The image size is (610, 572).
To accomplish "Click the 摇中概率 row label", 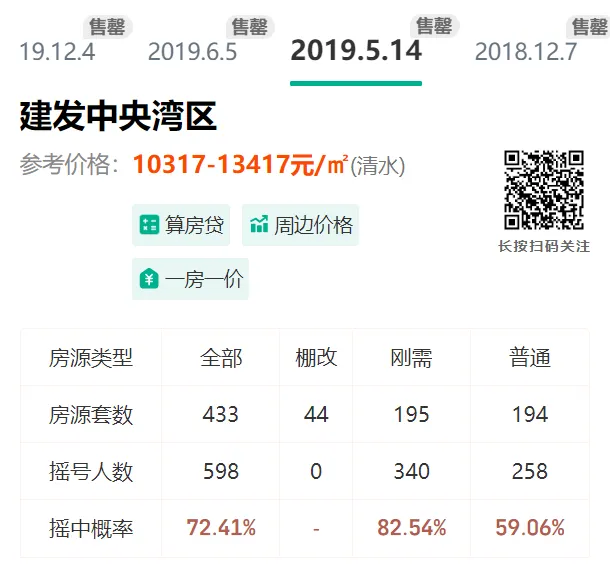I will click(91, 528).
